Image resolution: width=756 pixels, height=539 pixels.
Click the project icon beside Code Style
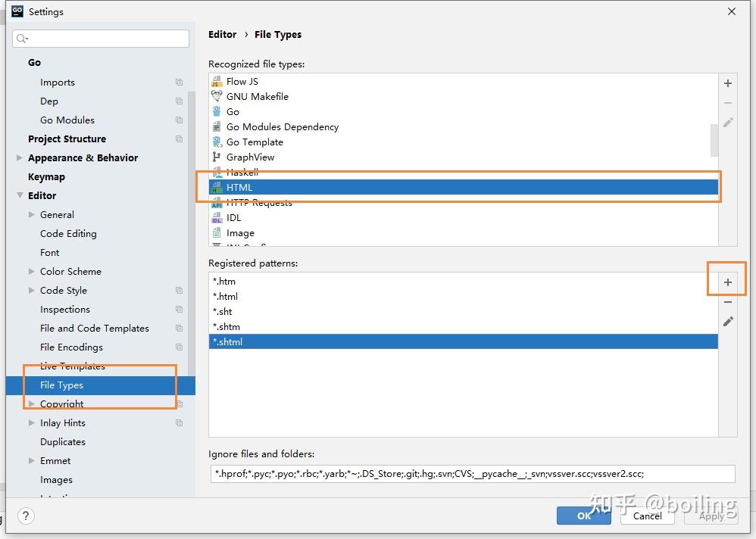pos(179,291)
